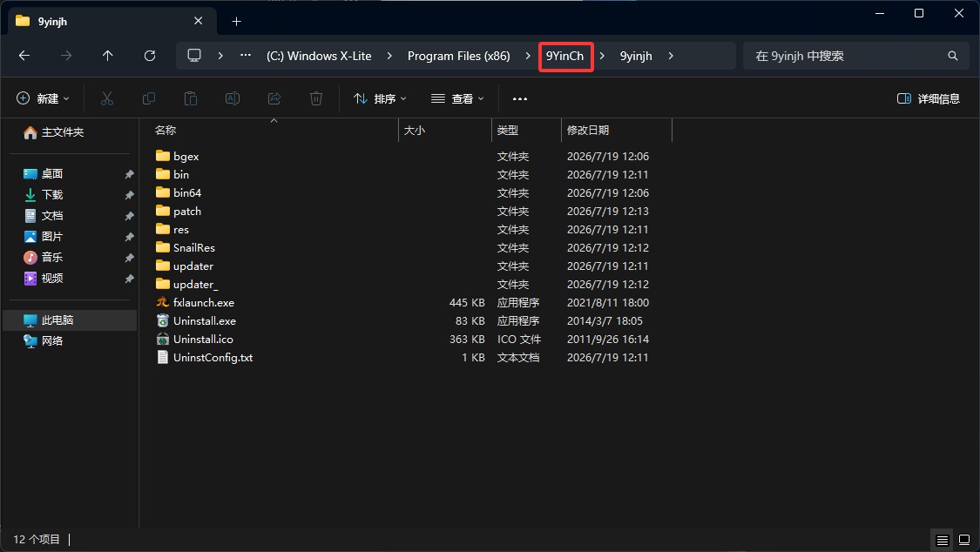The width and height of the screenshot is (980, 552).
Task: Sort by 大小 column header
Action: (415, 130)
